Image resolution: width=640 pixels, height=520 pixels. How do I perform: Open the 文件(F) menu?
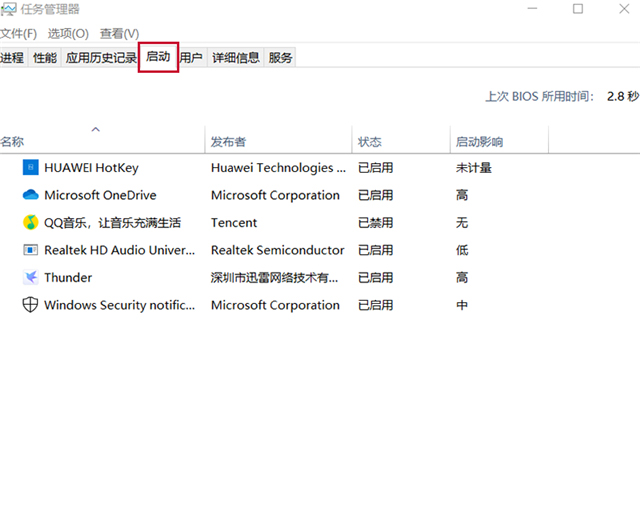pyautogui.click(x=18, y=33)
